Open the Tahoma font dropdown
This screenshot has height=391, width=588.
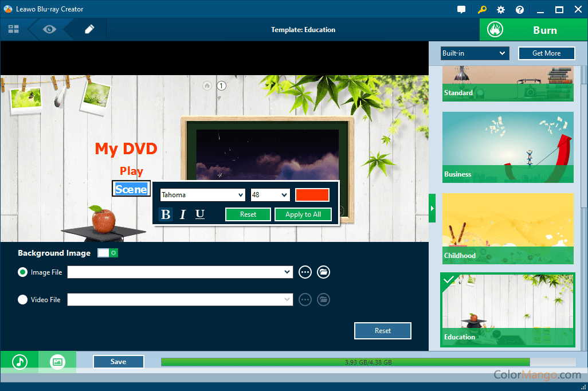click(202, 195)
